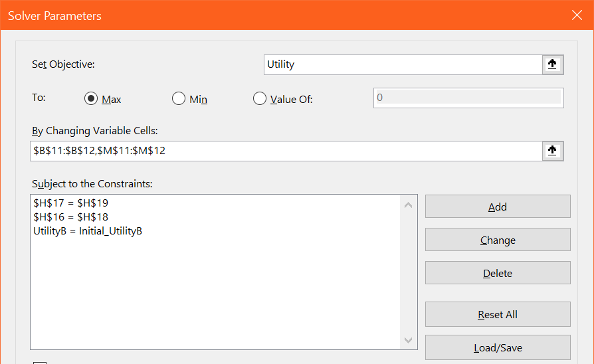Select the Value Of radio button
The image size is (594, 364).
pyautogui.click(x=260, y=99)
